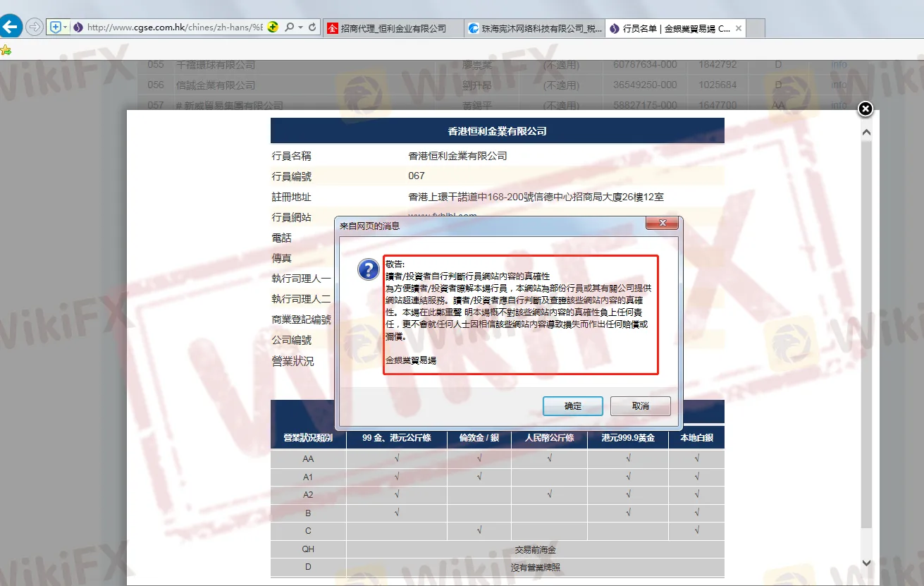The height and width of the screenshot is (586, 924).
Task: Click the 行員編號 label
Action: tap(292, 176)
